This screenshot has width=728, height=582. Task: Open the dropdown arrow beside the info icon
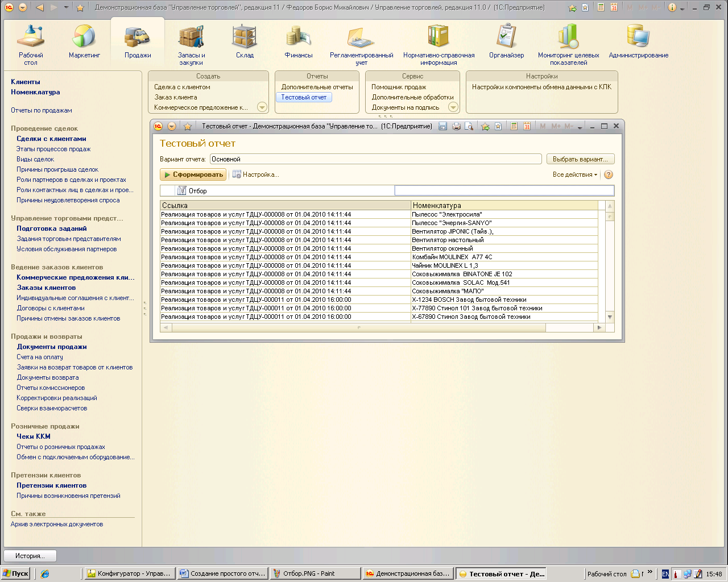pos(682,8)
